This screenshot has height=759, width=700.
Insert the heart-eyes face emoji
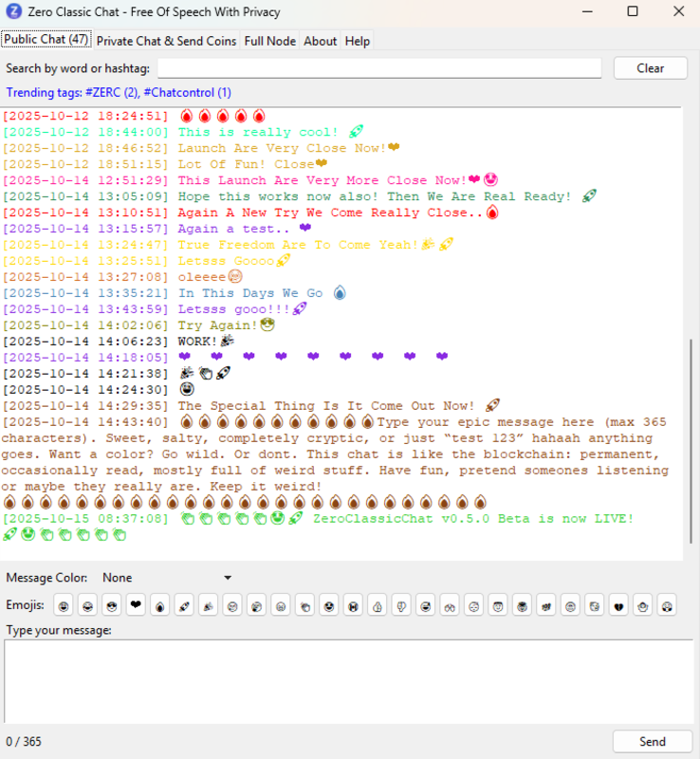coord(329,605)
